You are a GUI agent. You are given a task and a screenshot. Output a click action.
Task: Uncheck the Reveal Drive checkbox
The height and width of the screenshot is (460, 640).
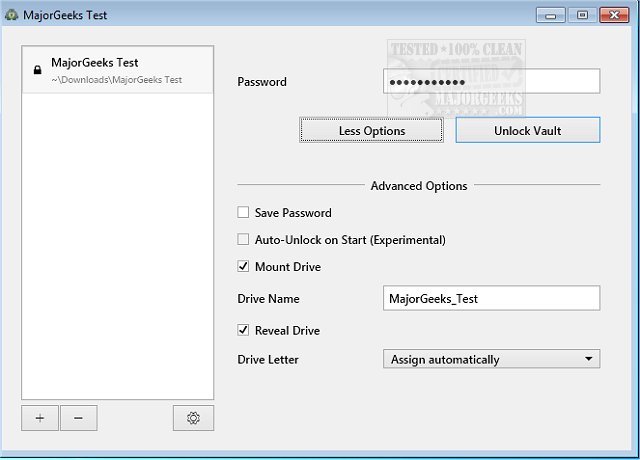point(243,330)
